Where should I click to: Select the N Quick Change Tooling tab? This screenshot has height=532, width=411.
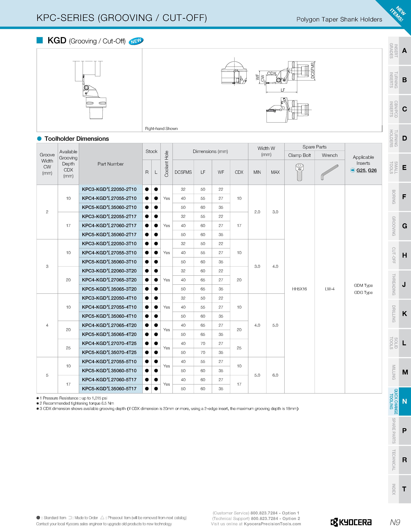[x=400, y=401]
